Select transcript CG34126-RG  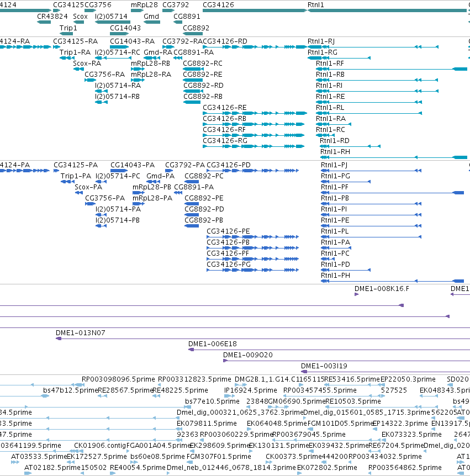pos(225,141)
